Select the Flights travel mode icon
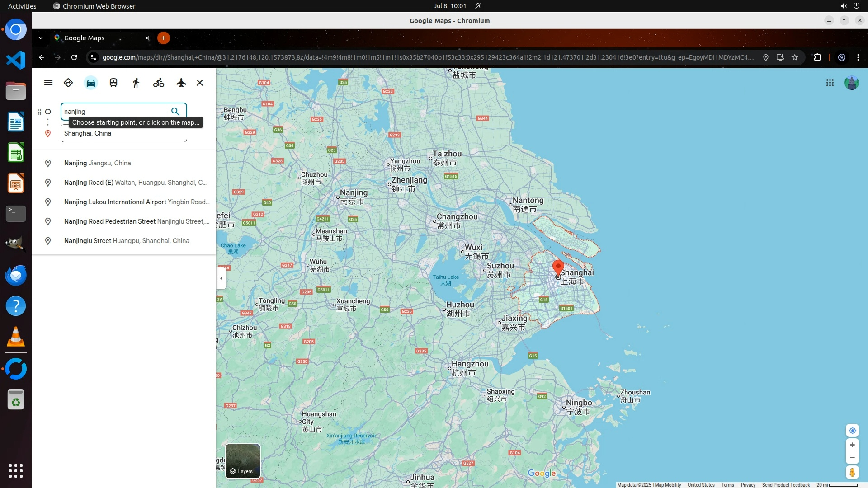The height and width of the screenshot is (488, 868). (x=181, y=83)
